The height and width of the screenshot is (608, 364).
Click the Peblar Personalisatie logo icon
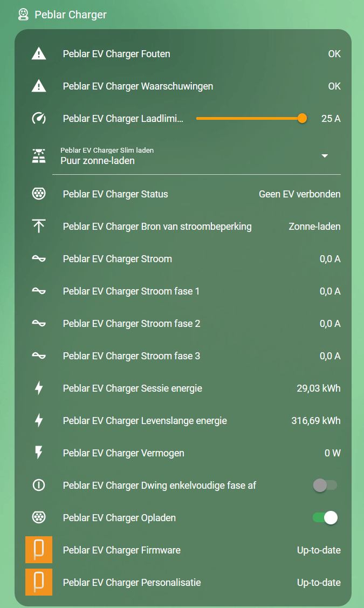click(x=39, y=582)
